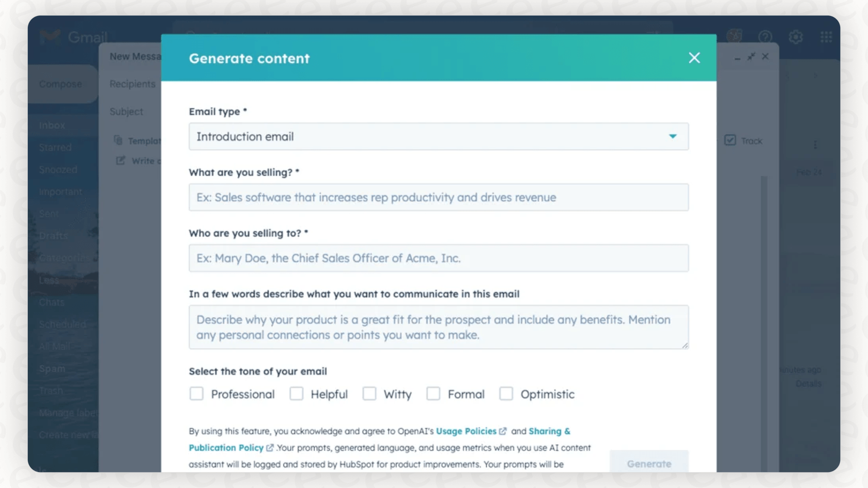Open the Gmail help question mark icon
This screenshot has height=488, width=868.
766,37
